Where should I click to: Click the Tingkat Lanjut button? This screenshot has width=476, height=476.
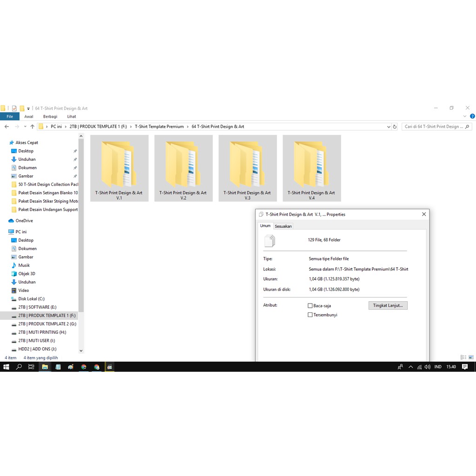[388, 305]
